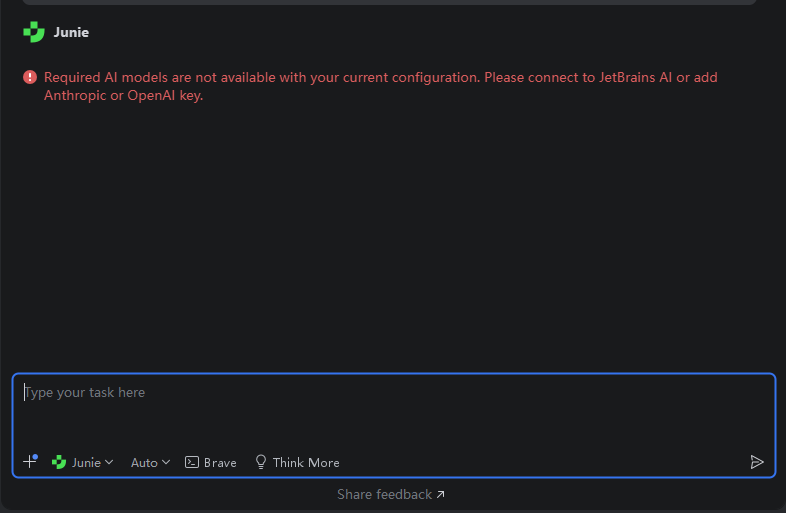Image resolution: width=786 pixels, height=513 pixels.
Task: Click the terminal icon beside Brave
Action: point(191,462)
